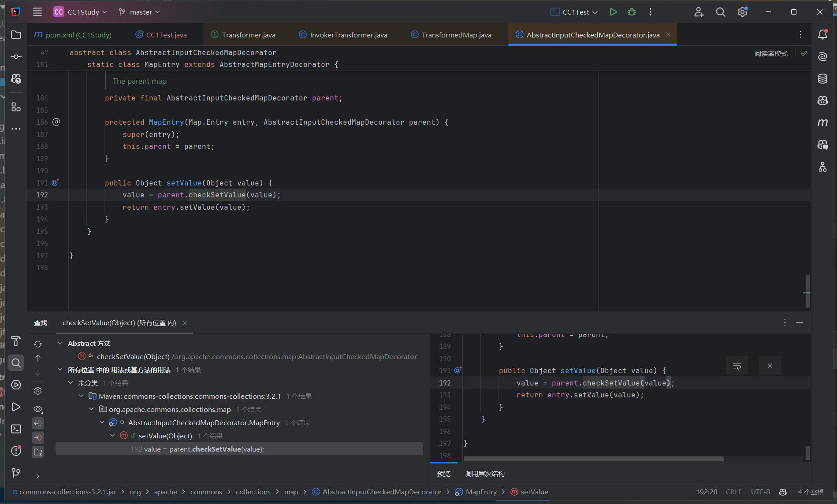This screenshot has width=837, height=504.
Task: Start debugging CC1Test
Action: click(x=632, y=12)
